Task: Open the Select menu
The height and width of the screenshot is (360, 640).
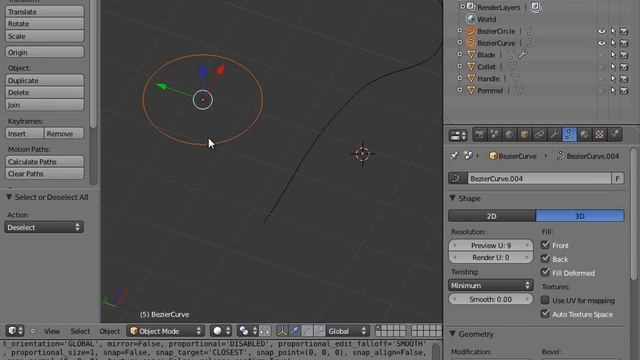Action: coord(80,331)
